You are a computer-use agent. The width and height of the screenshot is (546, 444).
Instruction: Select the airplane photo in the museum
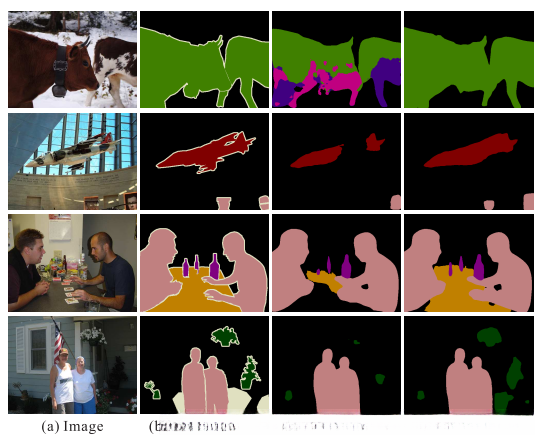click(72, 161)
